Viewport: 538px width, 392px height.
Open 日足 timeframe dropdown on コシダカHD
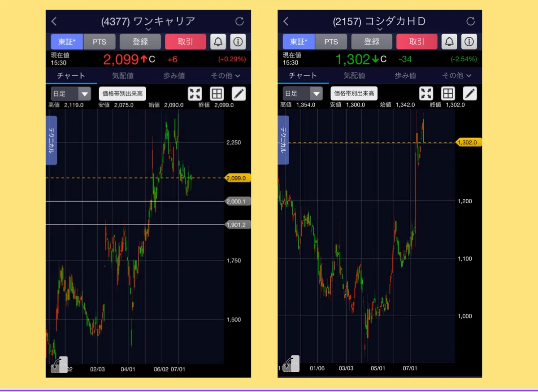click(x=303, y=94)
